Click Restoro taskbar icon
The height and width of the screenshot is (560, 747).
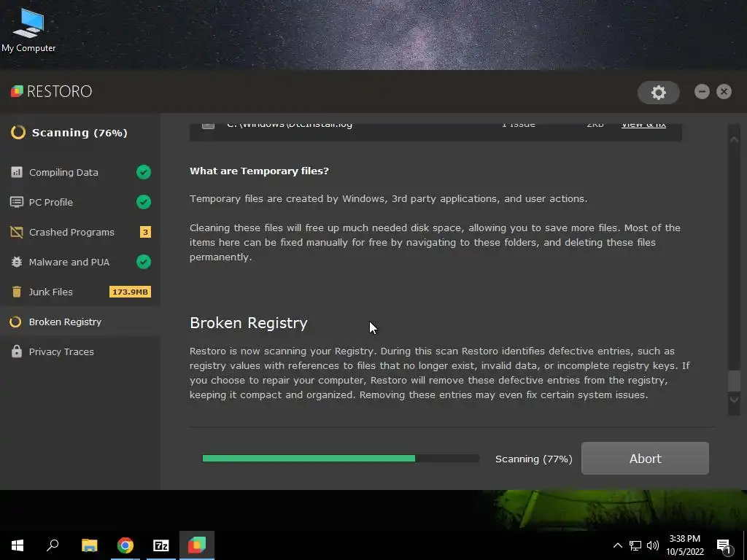click(197, 545)
